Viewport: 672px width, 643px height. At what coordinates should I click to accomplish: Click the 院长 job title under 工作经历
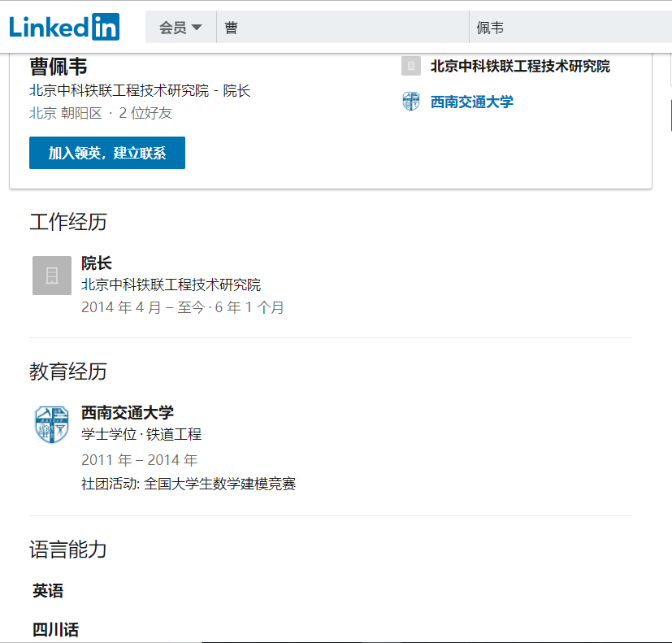(x=97, y=263)
